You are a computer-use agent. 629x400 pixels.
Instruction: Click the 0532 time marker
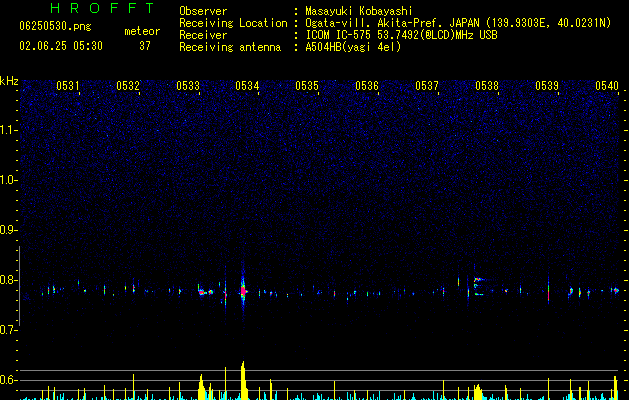128,86
